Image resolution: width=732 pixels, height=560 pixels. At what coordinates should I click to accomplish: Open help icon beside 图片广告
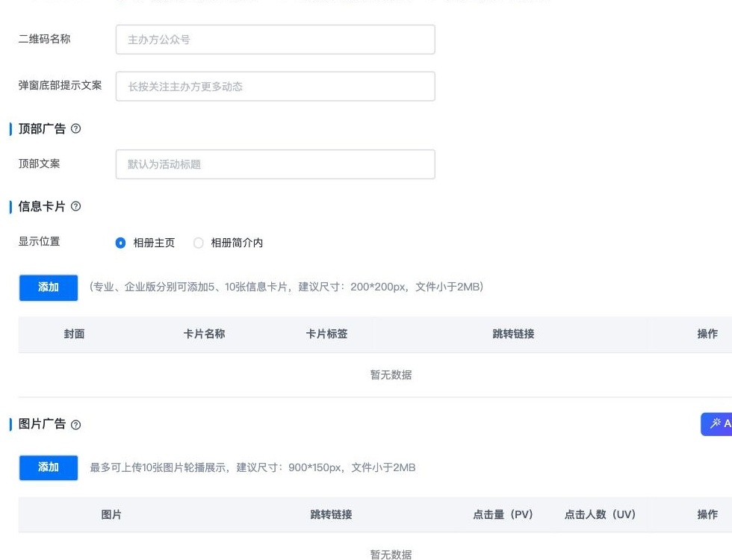pos(75,424)
